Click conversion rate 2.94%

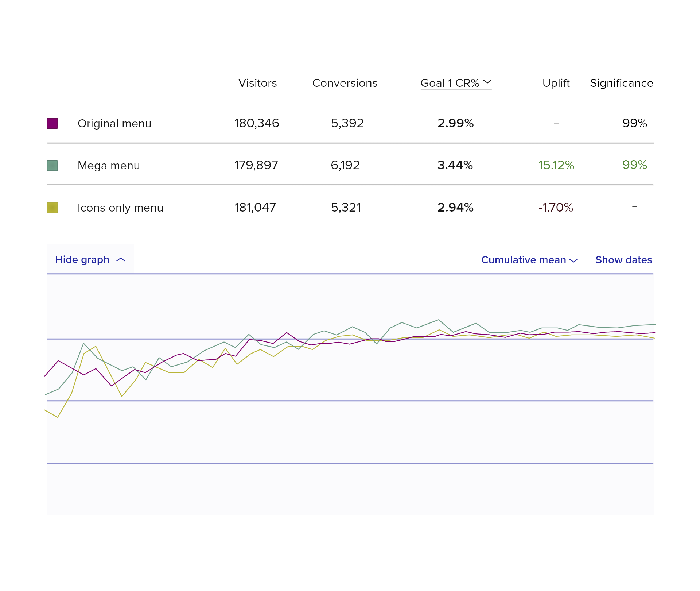click(456, 208)
